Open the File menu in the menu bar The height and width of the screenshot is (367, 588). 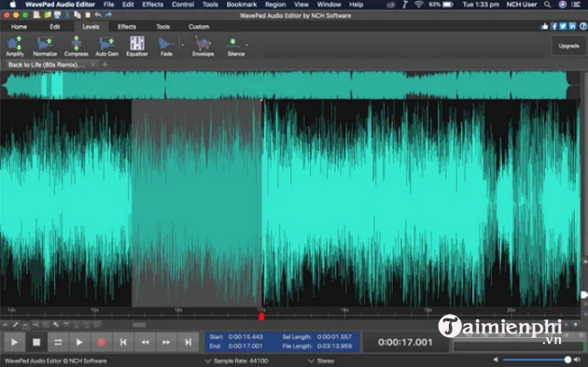click(109, 5)
